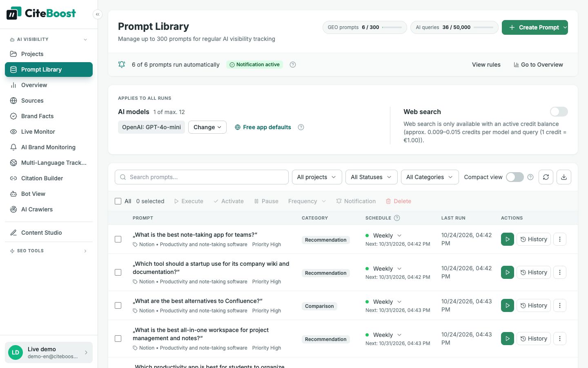Check the All prompts select checkbox
588x368 pixels.
[x=118, y=201]
